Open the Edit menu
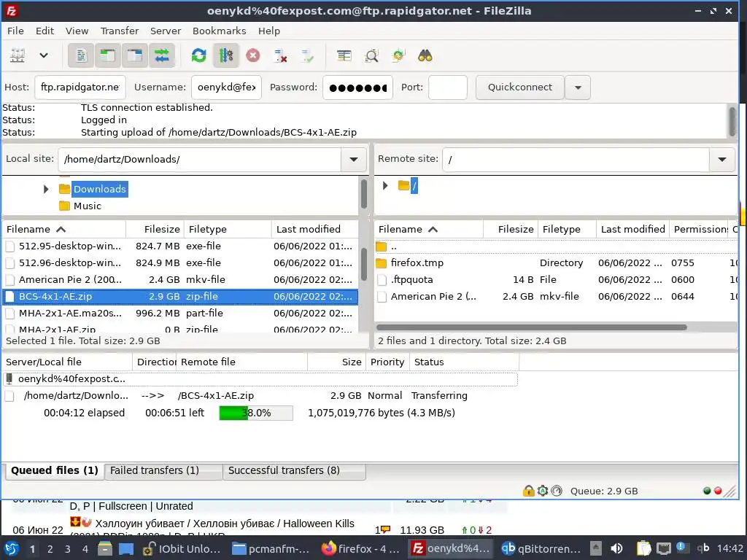Image resolution: width=747 pixels, height=560 pixels. (x=44, y=31)
